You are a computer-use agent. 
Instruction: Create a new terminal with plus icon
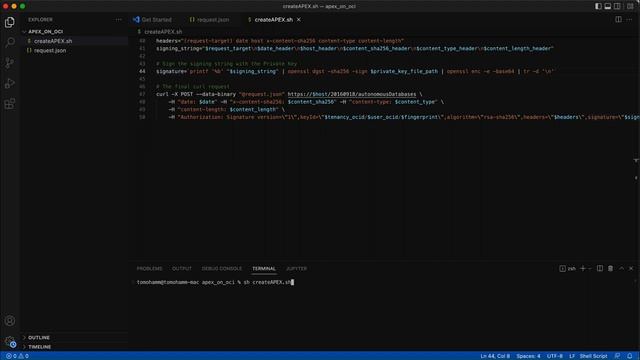(583, 268)
